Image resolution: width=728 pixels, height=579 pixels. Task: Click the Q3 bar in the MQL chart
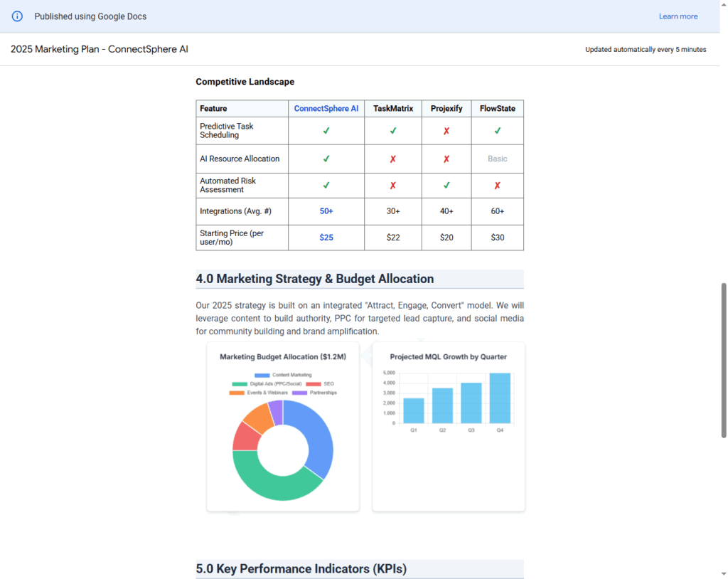pyautogui.click(x=471, y=403)
